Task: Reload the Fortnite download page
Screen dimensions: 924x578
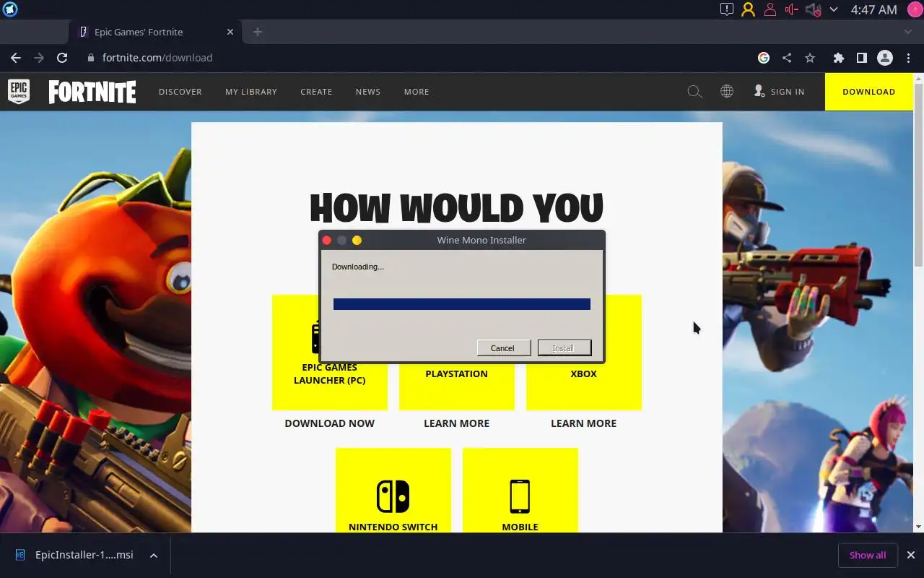Action: click(x=62, y=58)
